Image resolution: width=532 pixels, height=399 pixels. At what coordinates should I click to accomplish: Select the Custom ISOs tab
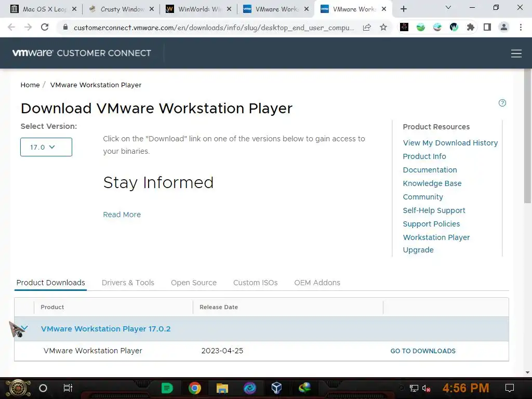256,283
